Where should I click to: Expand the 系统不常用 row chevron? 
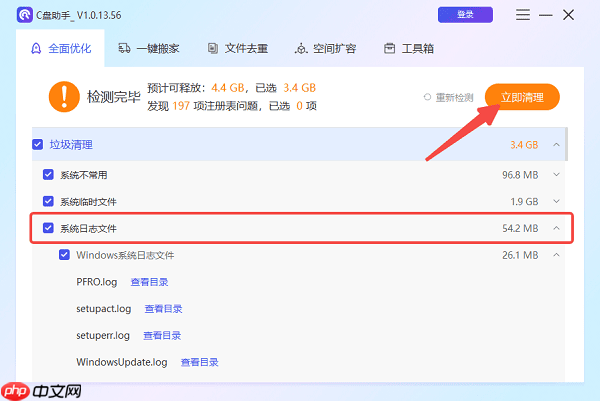pyautogui.click(x=556, y=174)
